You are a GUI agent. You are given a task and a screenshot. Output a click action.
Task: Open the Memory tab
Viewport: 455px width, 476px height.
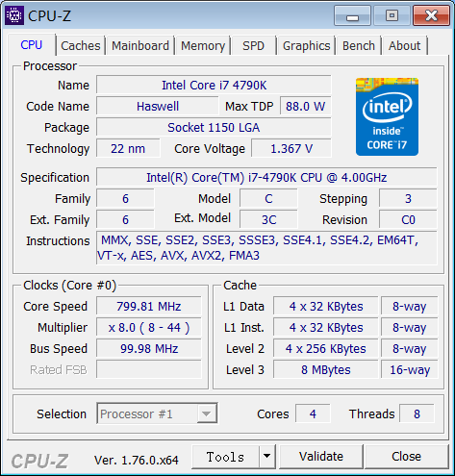click(203, 46)
